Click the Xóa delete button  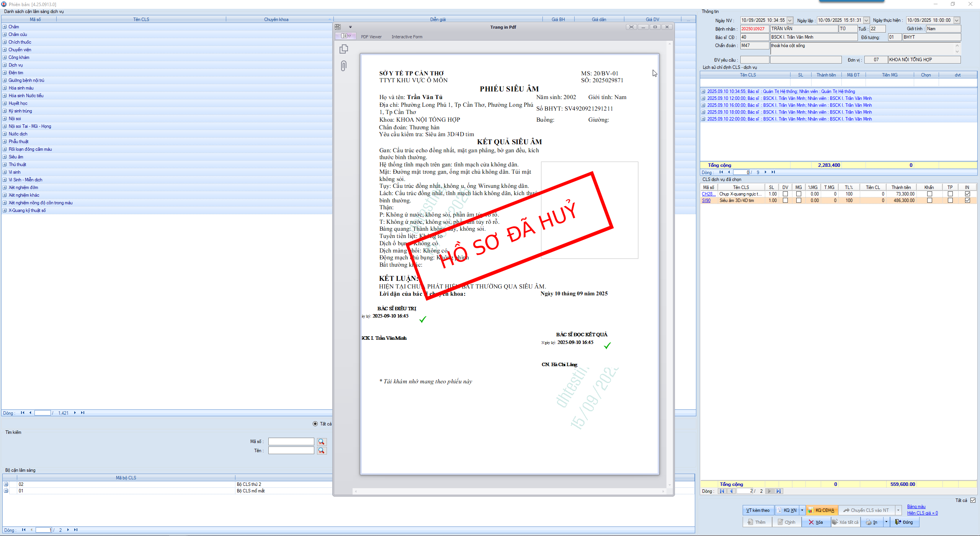tap(816, 522)
